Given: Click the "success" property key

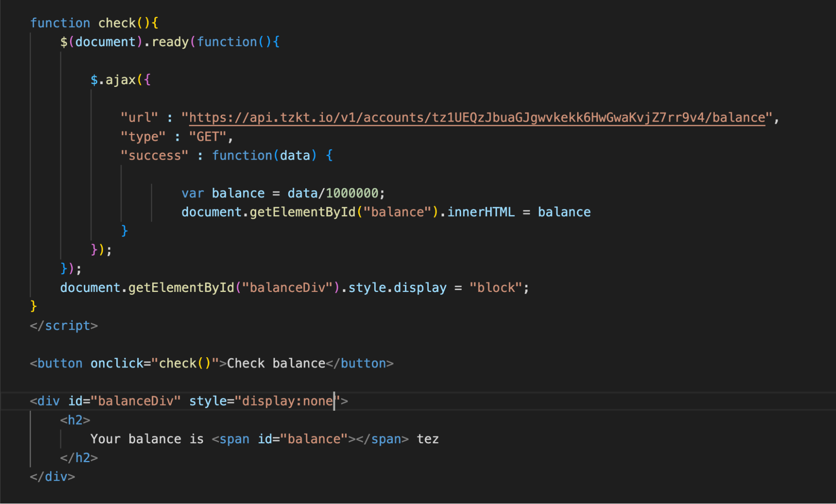Looking at the screenshot, I should (x=154, y=156).
